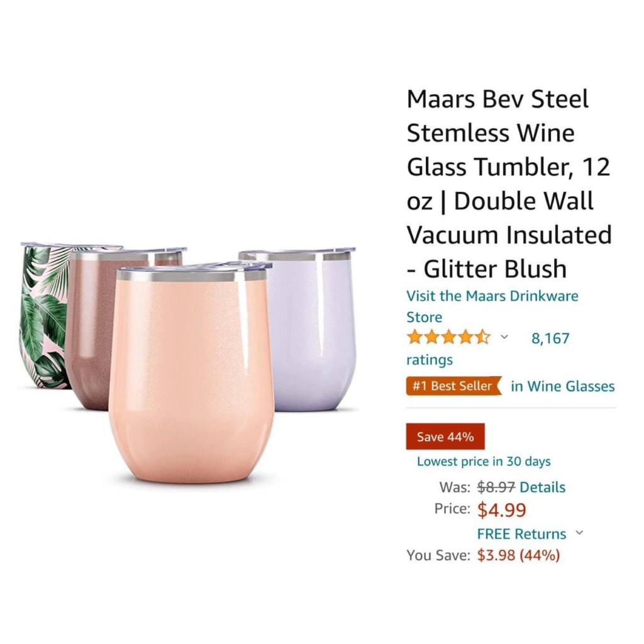Click Lowest price in 30 days
This screenshot has height=644, width=644.
484,461
